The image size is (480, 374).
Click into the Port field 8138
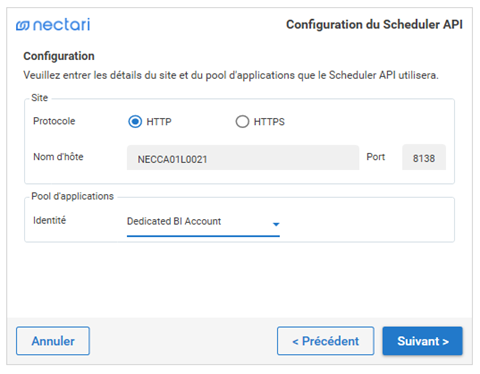tap(424, 157)
